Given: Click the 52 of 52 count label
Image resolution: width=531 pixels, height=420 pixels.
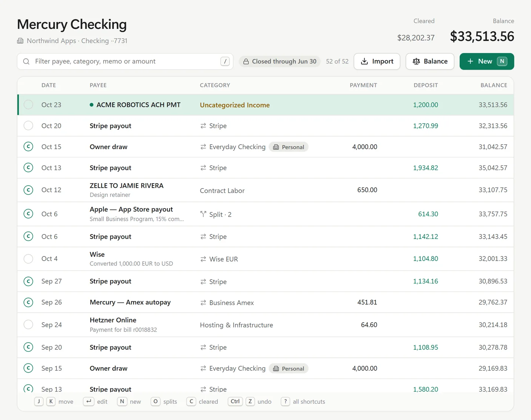Looking at the screenshot, I should click(x=337, y=61).
